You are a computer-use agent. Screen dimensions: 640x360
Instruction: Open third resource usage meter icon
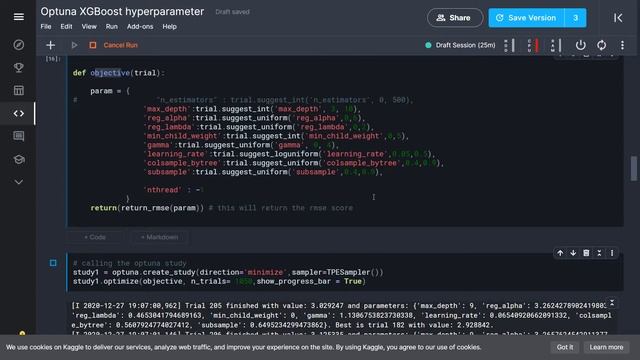tap(556, 45)
